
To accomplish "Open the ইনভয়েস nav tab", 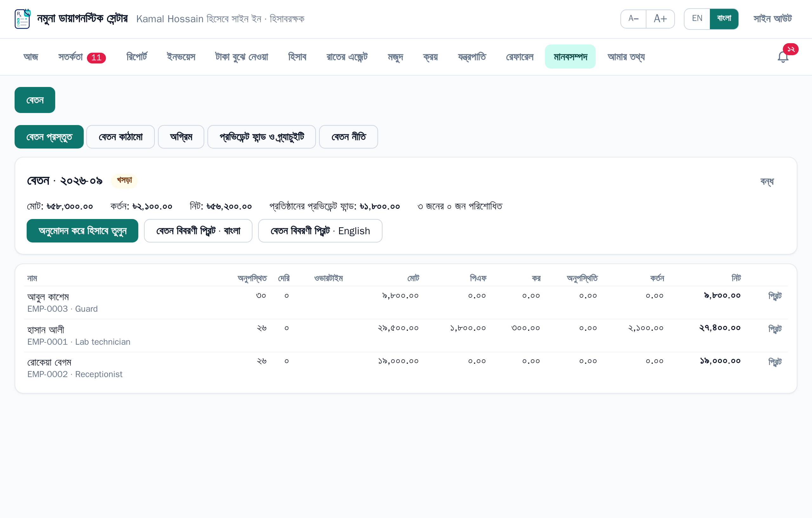I will pyautogui.click(x=181, y=57).
